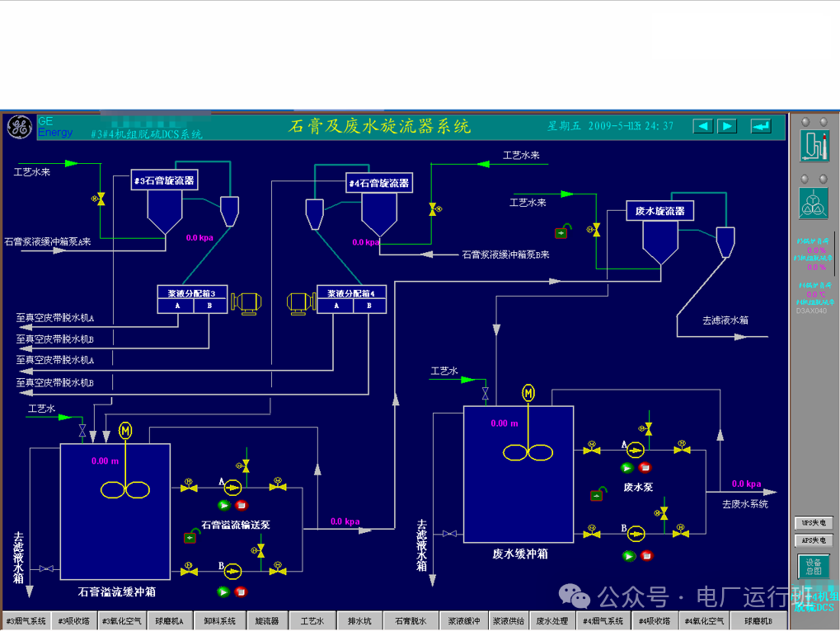Viewport: 840px width, 631px height.
Task: Open process water valve left of 废水旋流器
Action: (x=594, y=230)
